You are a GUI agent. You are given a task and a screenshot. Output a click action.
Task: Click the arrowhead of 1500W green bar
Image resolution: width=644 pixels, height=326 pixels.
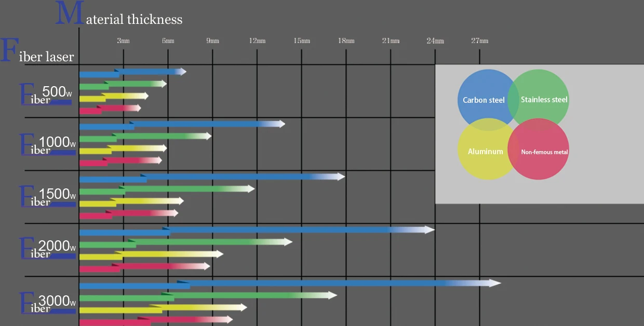pos(251,188)
